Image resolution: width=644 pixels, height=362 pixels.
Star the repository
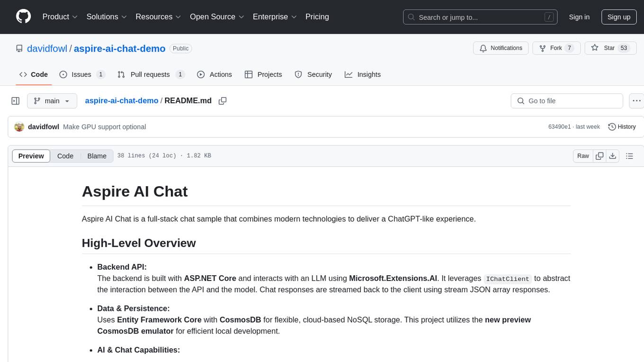[611, 48]
